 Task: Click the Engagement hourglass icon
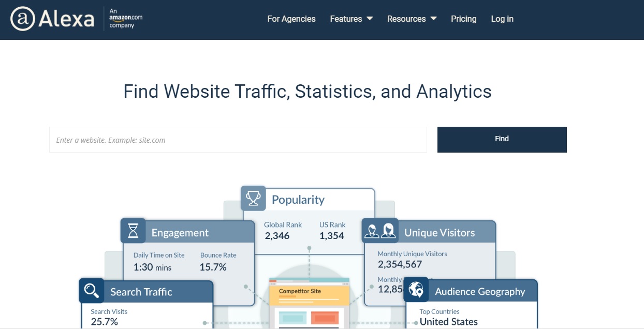tap(133, 231)
